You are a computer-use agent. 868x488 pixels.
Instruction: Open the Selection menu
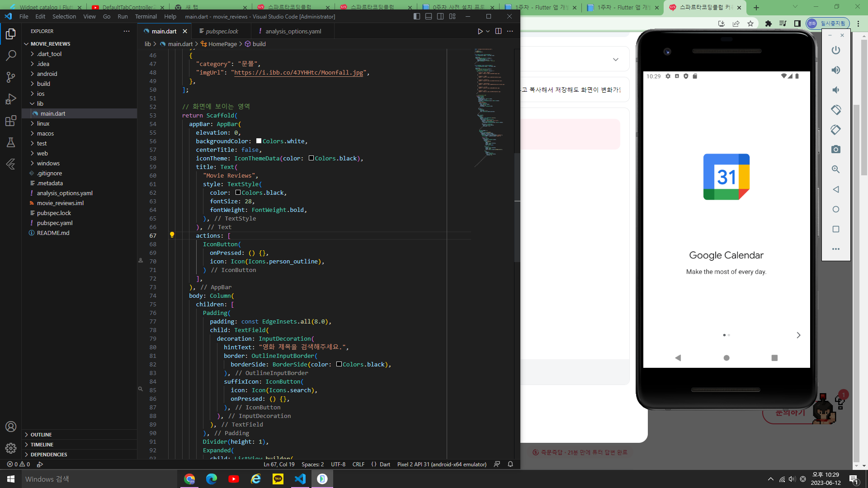[x=64, y=16]
